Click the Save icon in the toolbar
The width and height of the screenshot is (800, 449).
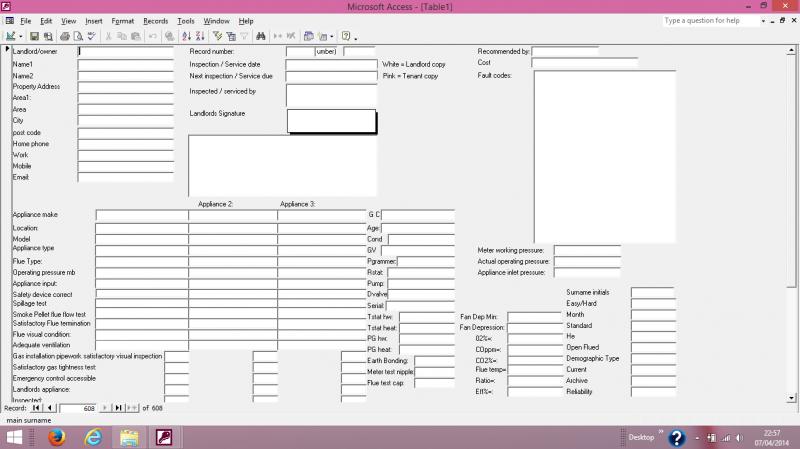33,36
